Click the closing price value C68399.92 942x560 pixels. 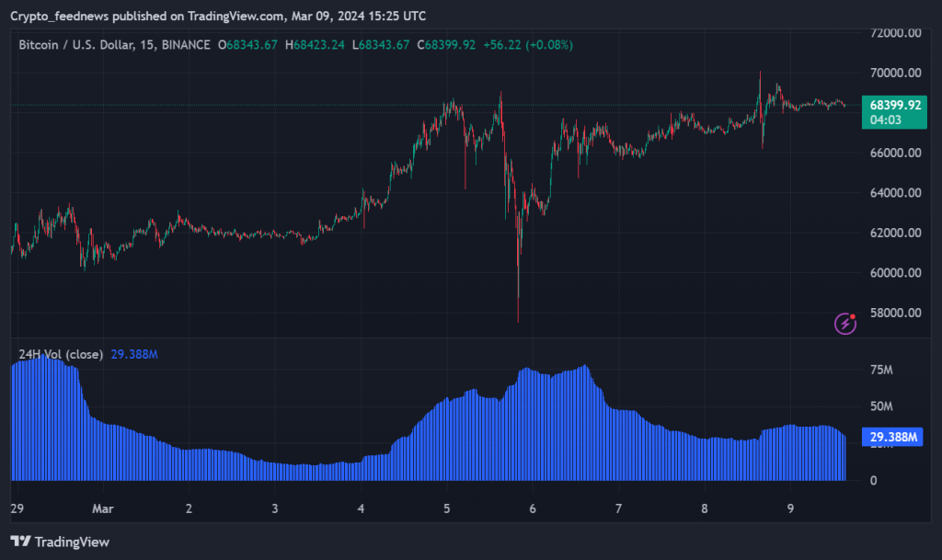point(446,44)
